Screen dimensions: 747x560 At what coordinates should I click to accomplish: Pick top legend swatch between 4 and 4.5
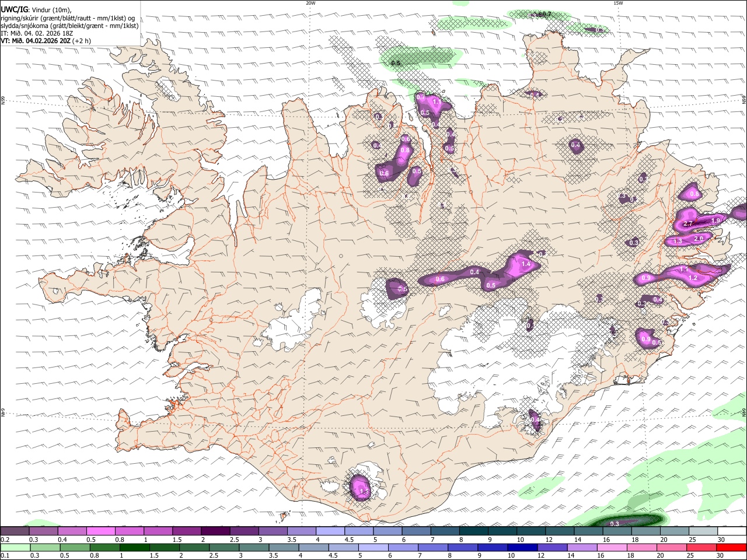(330, 531)
